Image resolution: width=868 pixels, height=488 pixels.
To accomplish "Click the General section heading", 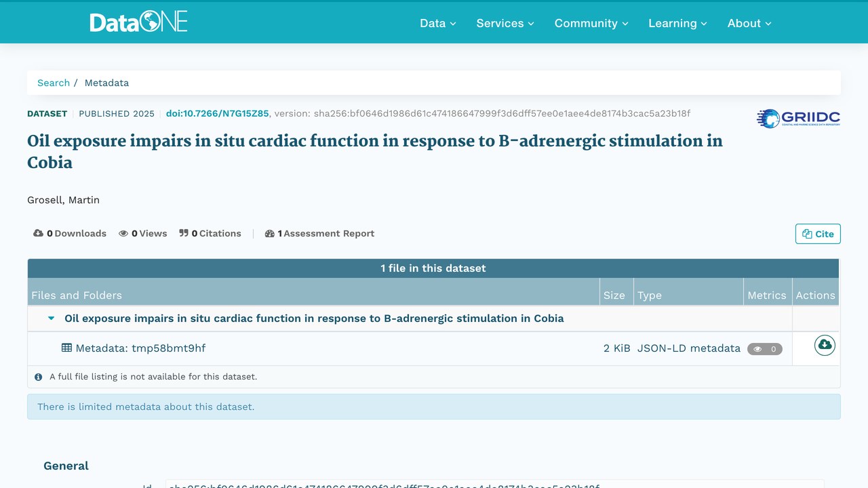I will [x=66, y=466].
